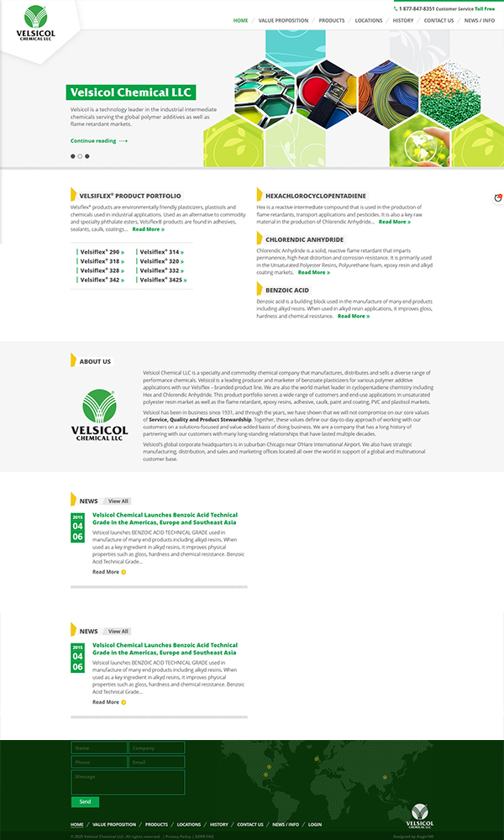This screenshot has width=504, height=840.
Task: Open the GDPR FAQ footer link
Action: coord(204,837)
